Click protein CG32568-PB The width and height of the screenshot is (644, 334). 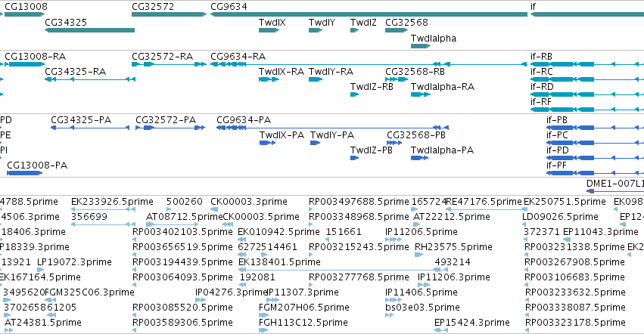click(394, 143)
